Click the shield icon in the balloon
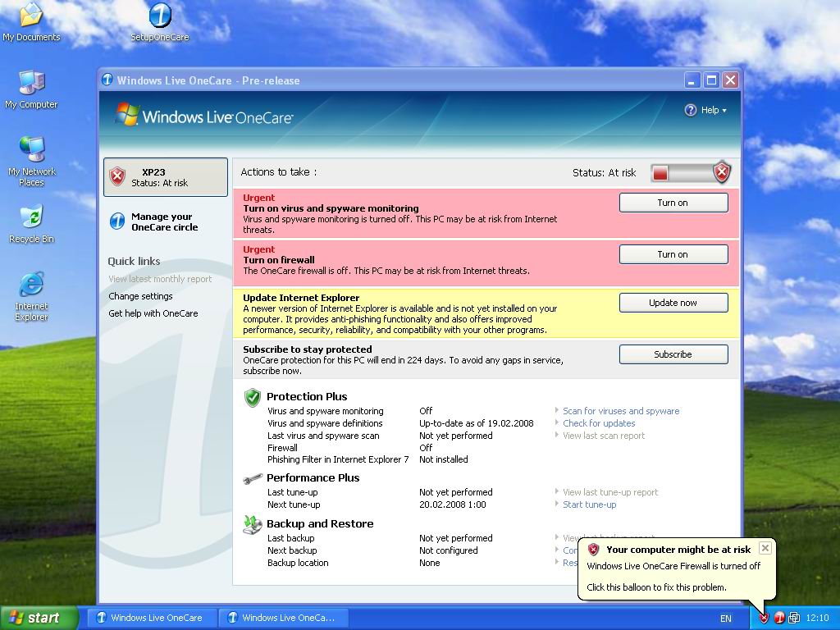840x630 pixels. point(593,549)
